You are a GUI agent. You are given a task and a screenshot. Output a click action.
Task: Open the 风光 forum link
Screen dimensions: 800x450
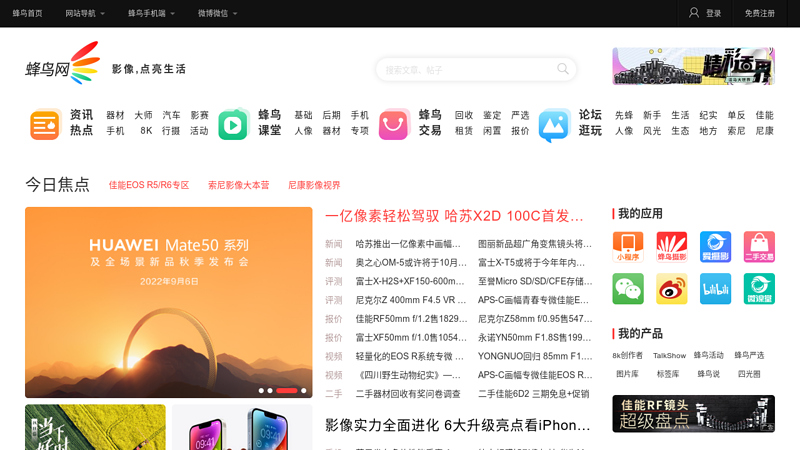(x=652, y=131)
